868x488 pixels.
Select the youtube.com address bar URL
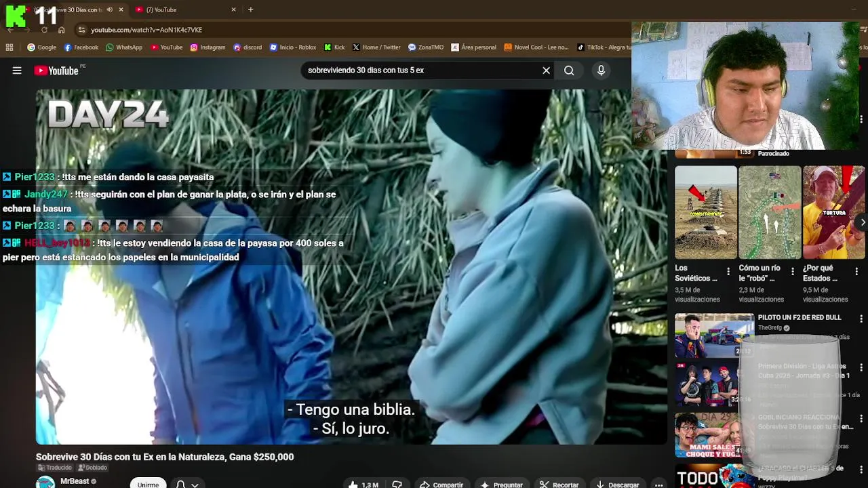tap(146, 30)
